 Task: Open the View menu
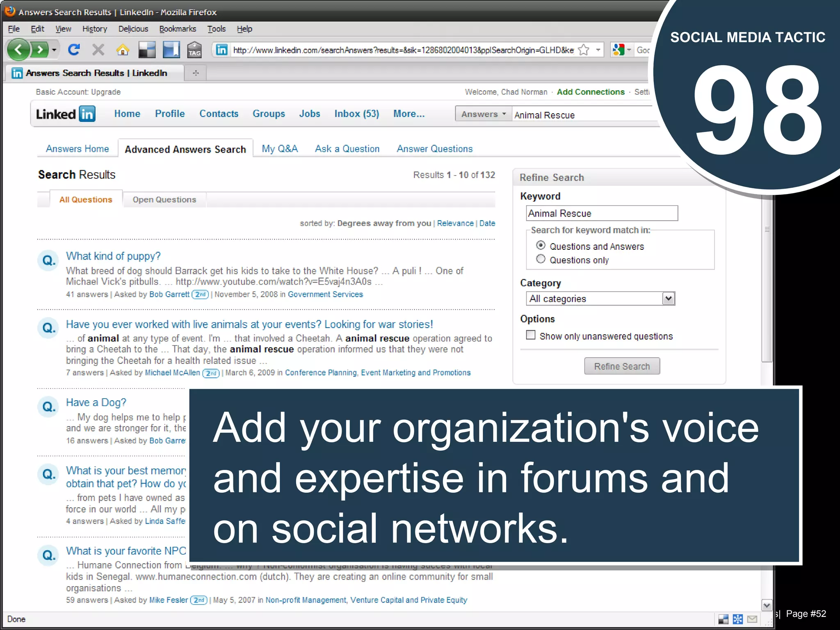(x=63, y=29)
